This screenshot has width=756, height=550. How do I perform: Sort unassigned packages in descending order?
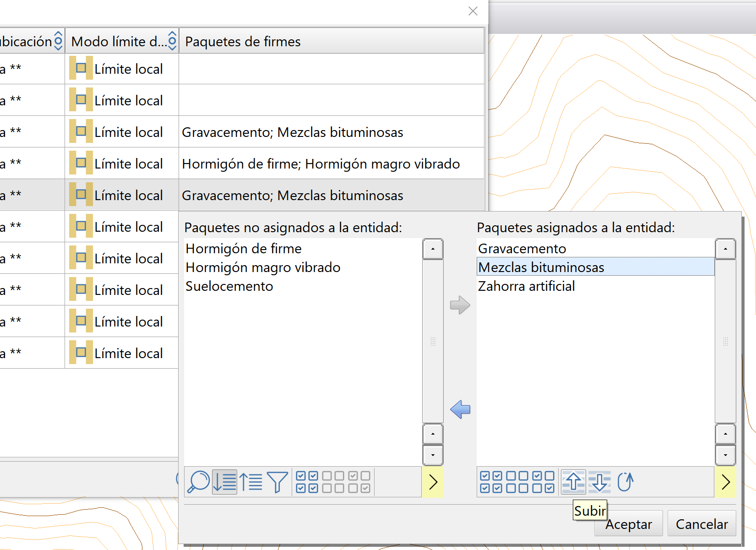(x=251, y=482)
